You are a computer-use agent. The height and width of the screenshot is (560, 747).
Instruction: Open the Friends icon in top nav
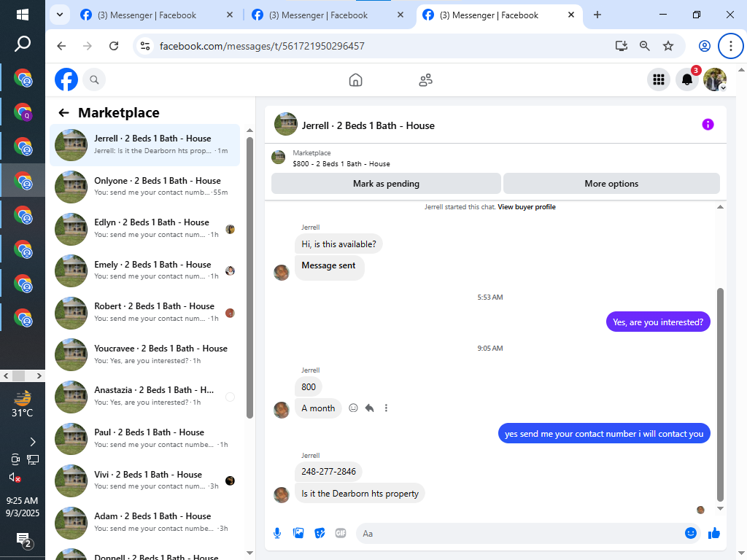click(425, 79)
